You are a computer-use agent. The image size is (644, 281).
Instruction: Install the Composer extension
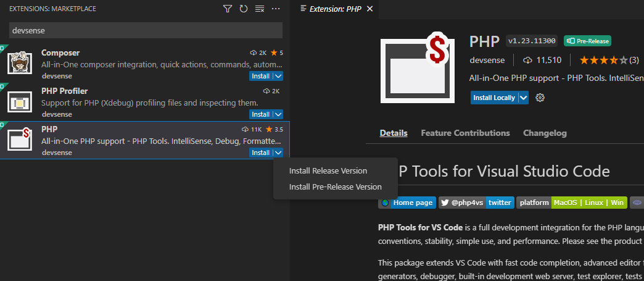260,76
